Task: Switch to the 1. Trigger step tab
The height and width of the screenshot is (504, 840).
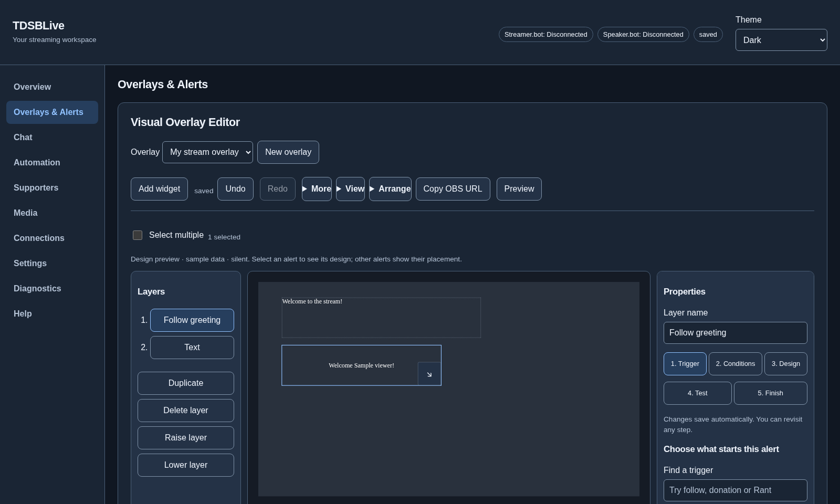Action: coord(685,364)
